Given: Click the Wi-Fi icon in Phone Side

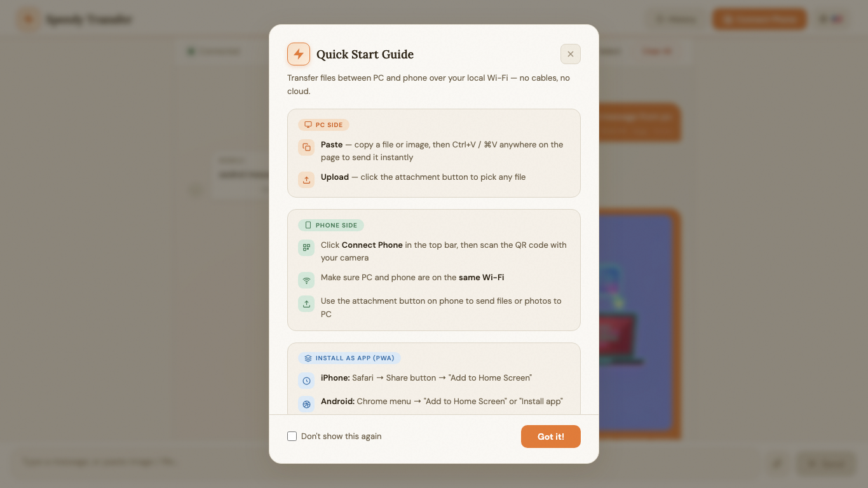Looking at the screenshot, I should (306, 280).
